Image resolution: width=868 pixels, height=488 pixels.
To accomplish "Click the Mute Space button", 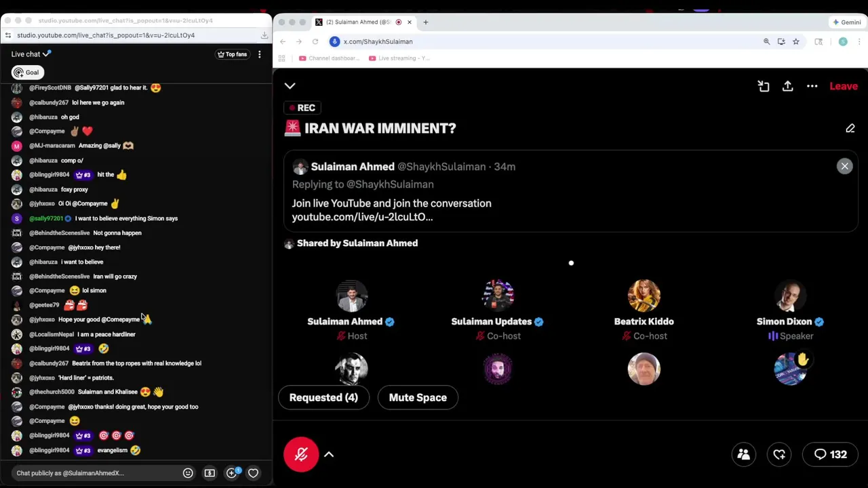I will click(418, 397).
